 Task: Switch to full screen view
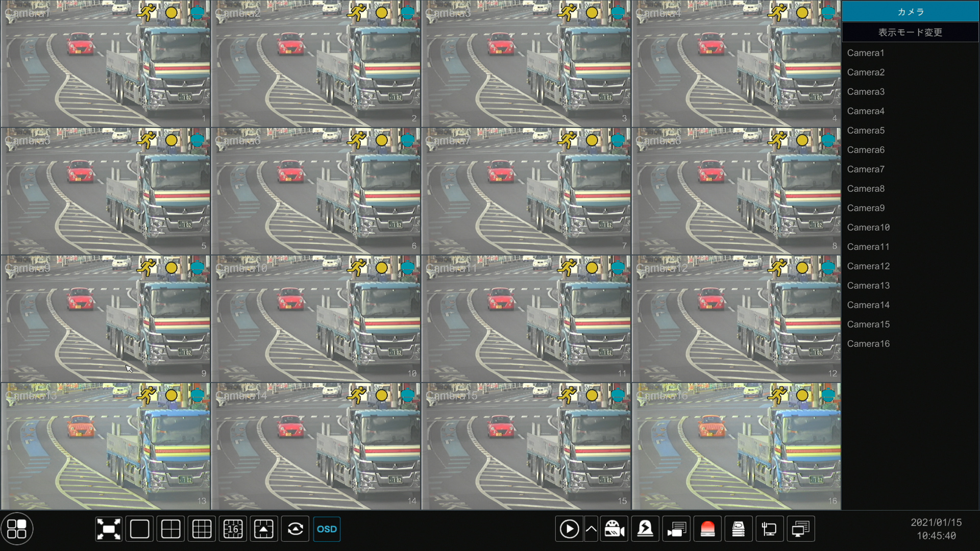coord(109,529)
